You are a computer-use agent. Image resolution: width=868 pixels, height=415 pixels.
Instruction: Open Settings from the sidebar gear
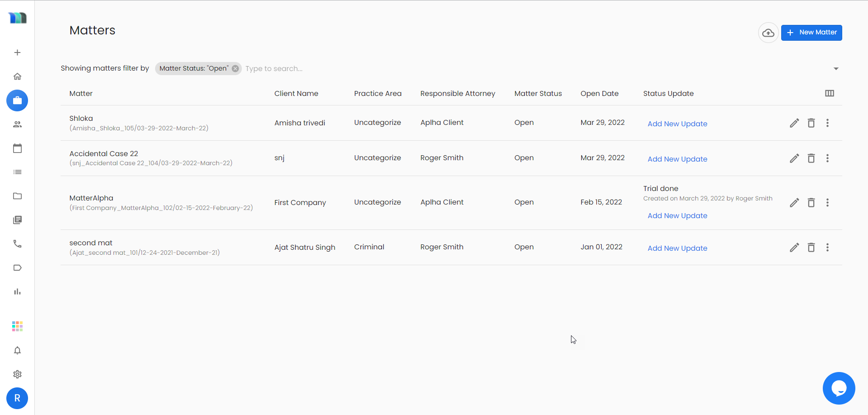[17, 374]
